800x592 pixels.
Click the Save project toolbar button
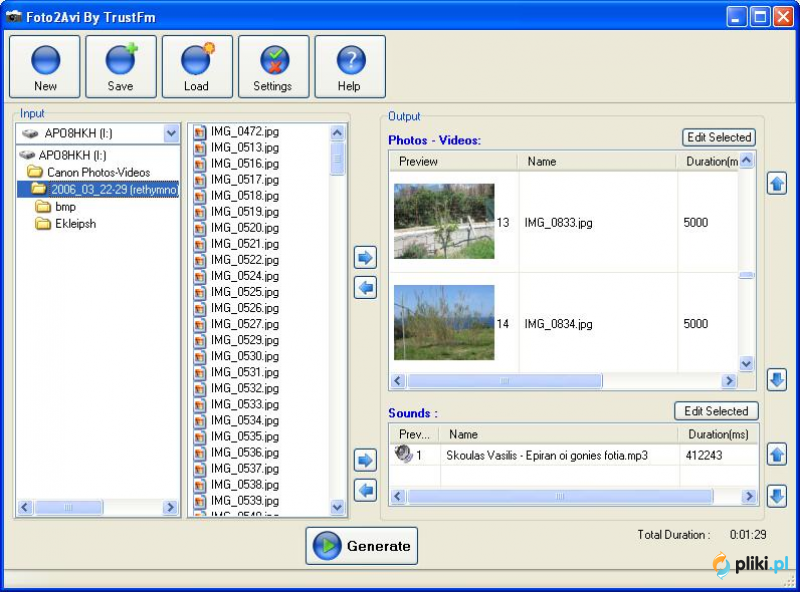coord(121,66)
